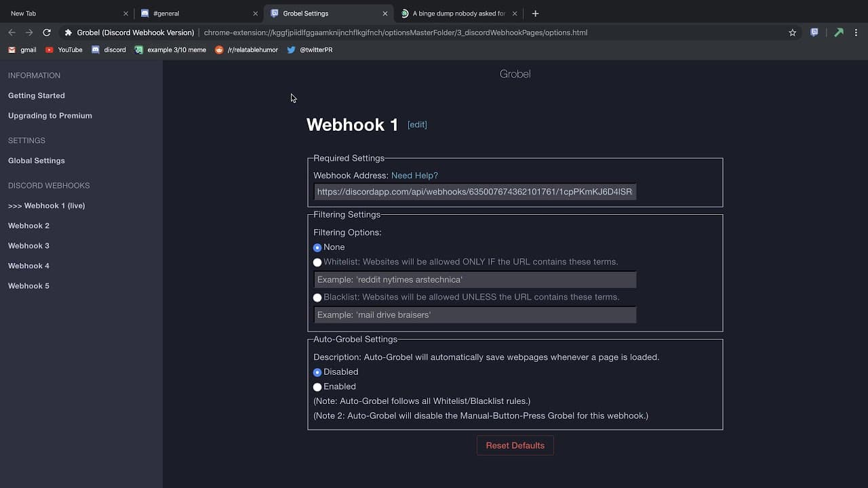Open the discord bookmark
The image size is (868, 488).
coord(108,49)
